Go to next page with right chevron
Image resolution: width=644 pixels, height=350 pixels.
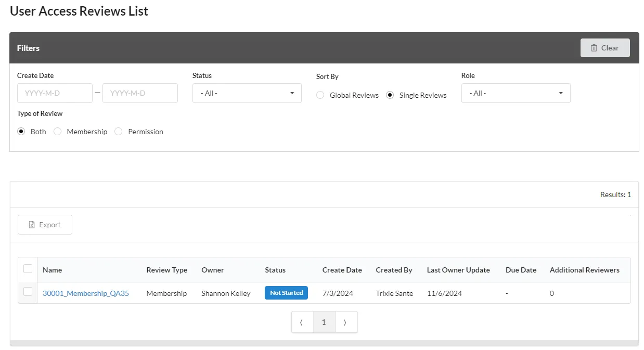pos(346,322)
